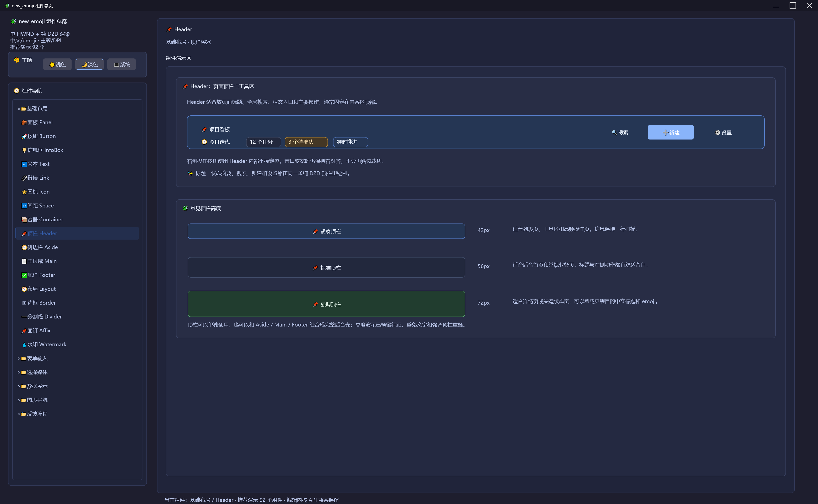Screen dimensions: 818x504
Task: Click the 常见顶栏高度 section title
Action: [x=205, y=209]
